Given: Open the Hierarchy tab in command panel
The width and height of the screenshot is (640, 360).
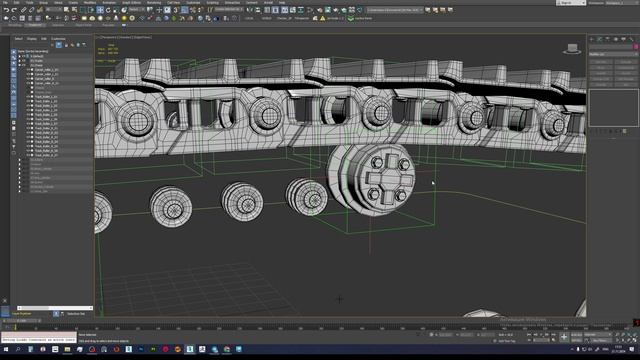Looking at the screenshot, I should coord(607,39).
